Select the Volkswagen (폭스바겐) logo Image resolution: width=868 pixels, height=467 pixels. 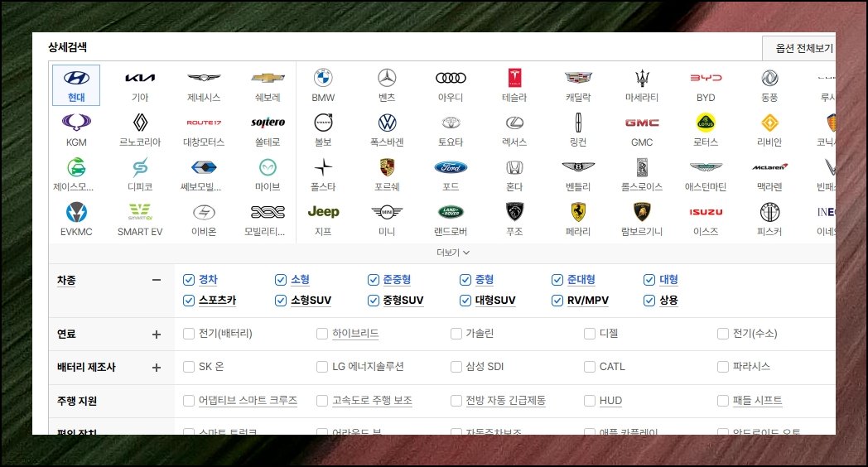(x=387, y=123)
